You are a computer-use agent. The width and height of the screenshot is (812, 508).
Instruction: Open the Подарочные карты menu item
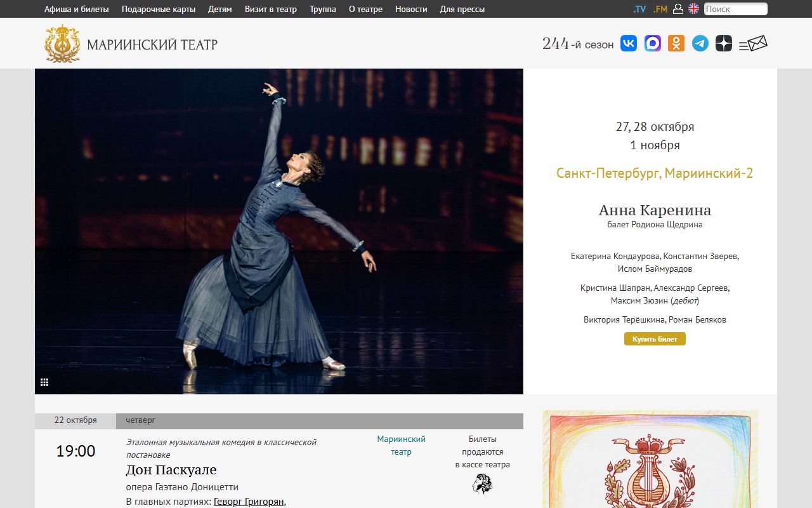[159, 9]
